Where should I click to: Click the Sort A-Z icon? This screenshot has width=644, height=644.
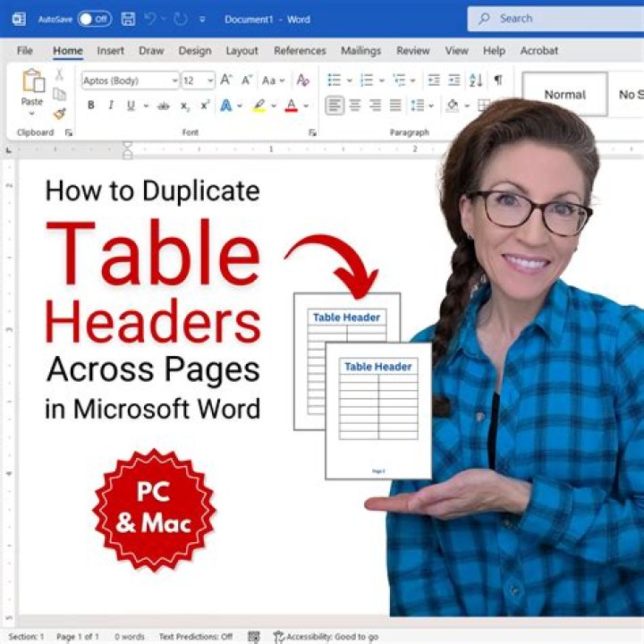tap(476, 80)
